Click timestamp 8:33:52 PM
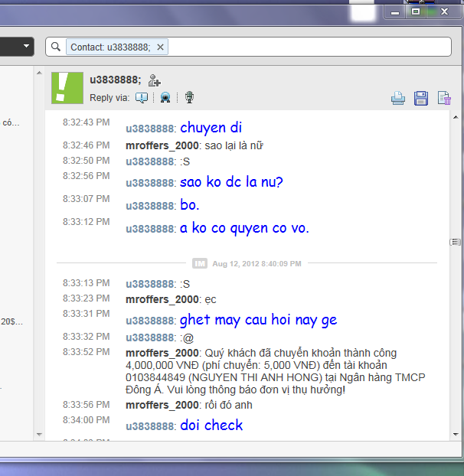 pos(87,352)
